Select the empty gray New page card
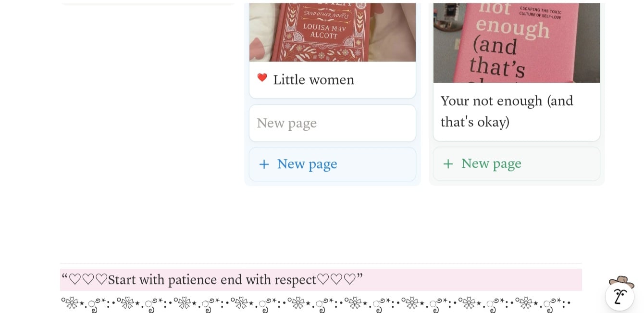This screenshot has width=644, height=313. click(333, 123)
